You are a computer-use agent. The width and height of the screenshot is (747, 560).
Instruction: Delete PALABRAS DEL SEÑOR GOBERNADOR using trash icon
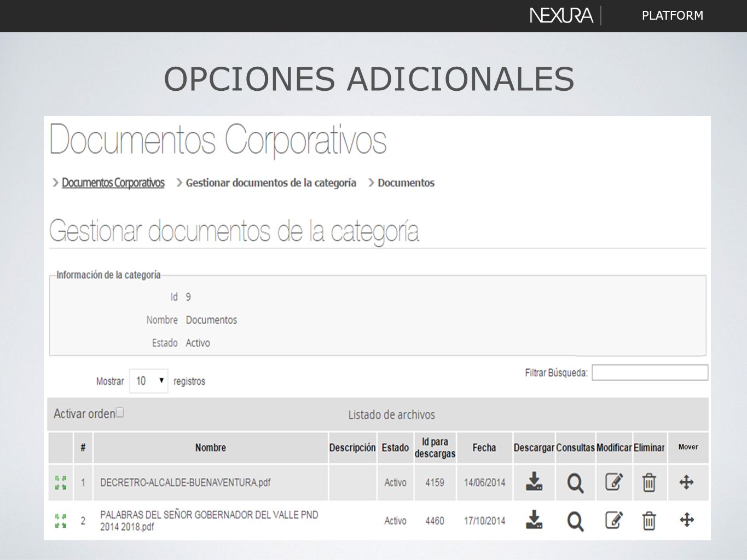[649, 521]
